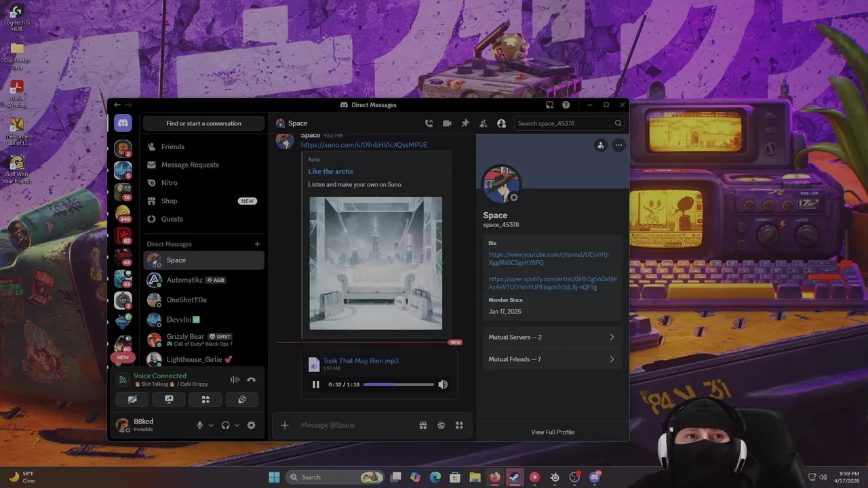Open Windows Start menu
Viewport: 868px width, 488px height.
pyautogui.click(x=274, y=477)
